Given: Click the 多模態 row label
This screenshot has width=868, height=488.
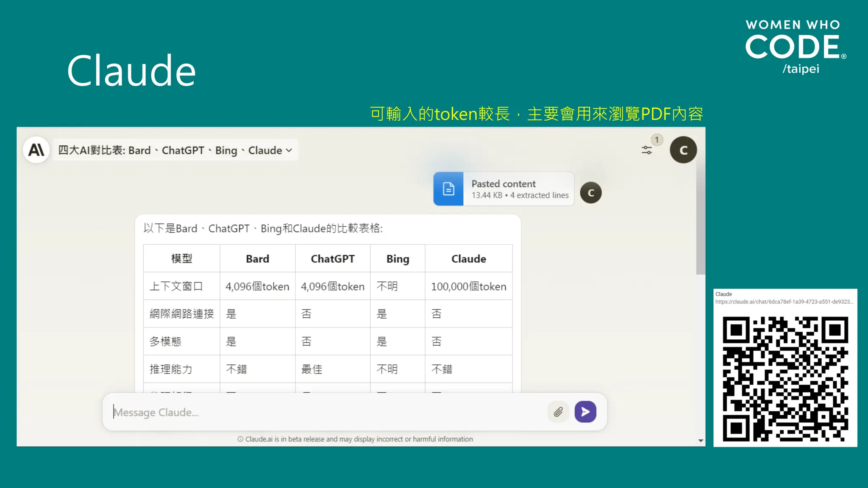Looking at the screenshot, I should coord(165,341).
